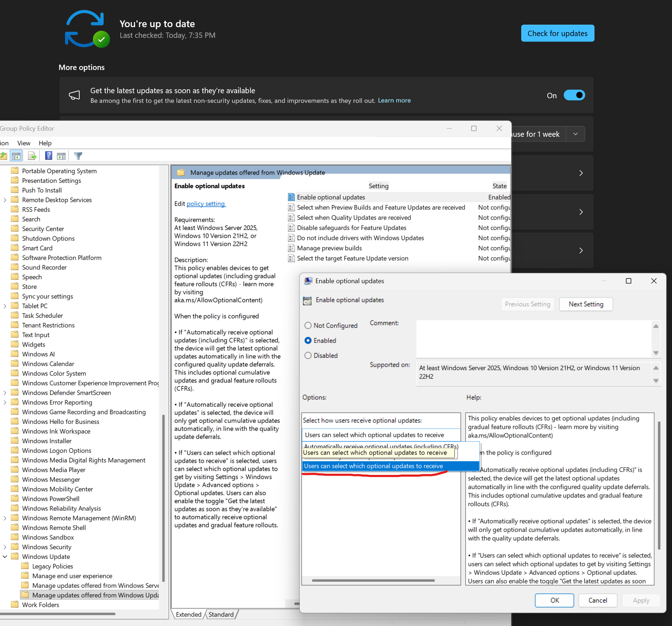The height and width of the screenshot is (626, 672).
Task: Select the Disabled radio button
Action: tap(308, 355)
